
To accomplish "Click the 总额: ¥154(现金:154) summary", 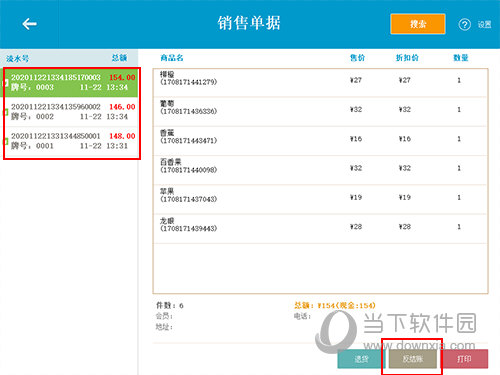I will [335, 305].
